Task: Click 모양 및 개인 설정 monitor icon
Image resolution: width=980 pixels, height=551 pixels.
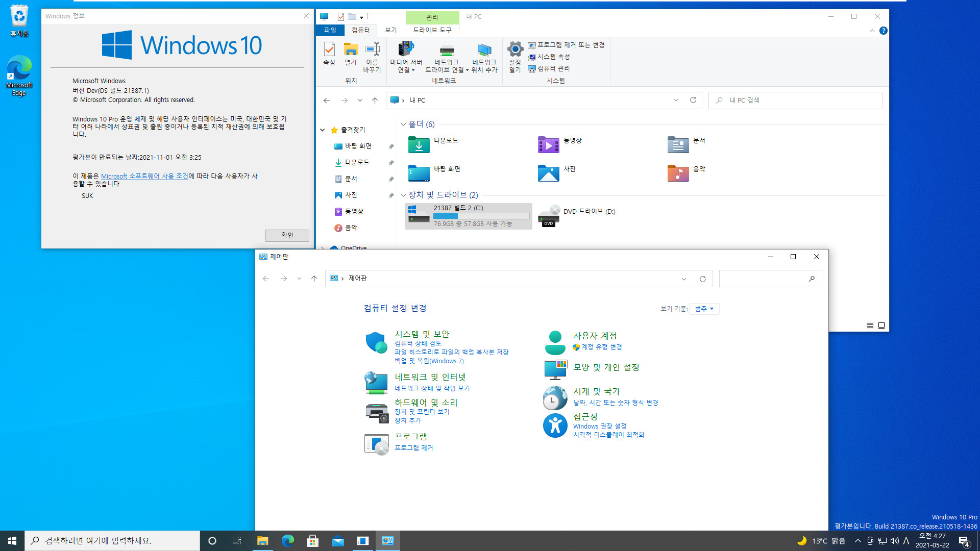Action: pyautogui.click(x=555, y=369)
